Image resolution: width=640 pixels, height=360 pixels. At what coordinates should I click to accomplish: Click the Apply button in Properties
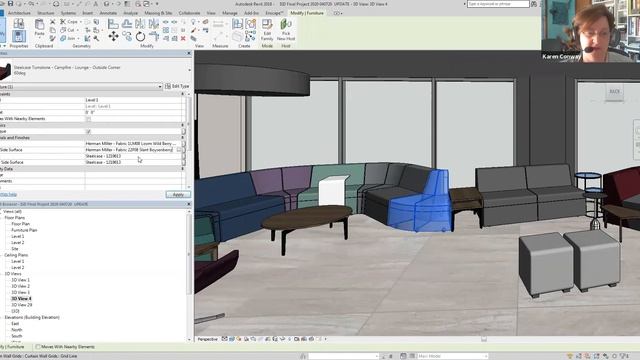click(x=178, y=195)
